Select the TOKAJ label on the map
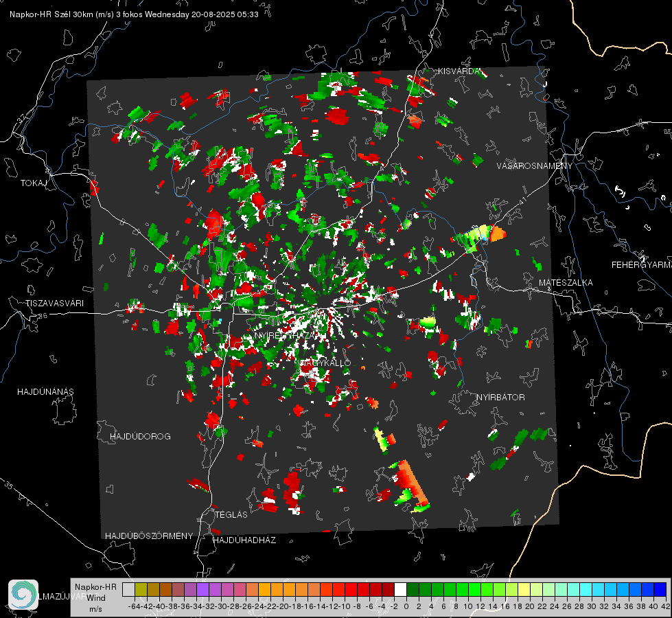 [x=34, y=183]
